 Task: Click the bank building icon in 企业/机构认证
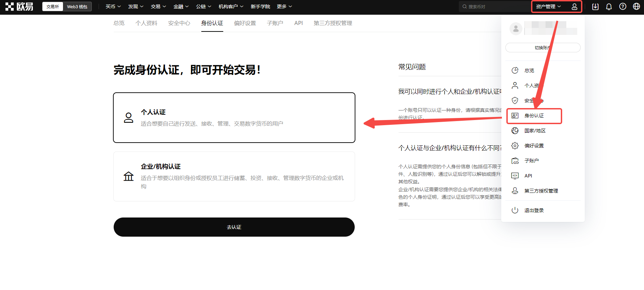coord(129,176)
